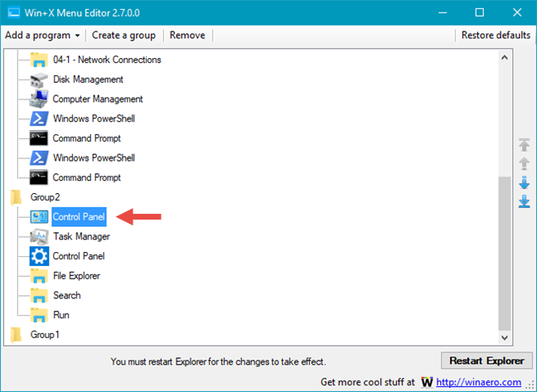537x392 pixels.
Task: Select the Group2 folder node
Action: coord(45,197)
